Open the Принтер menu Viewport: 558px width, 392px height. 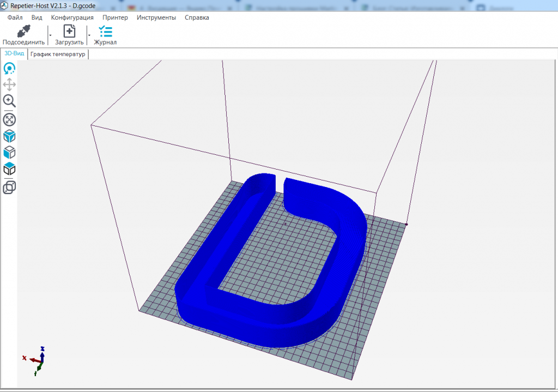[115, 17]
